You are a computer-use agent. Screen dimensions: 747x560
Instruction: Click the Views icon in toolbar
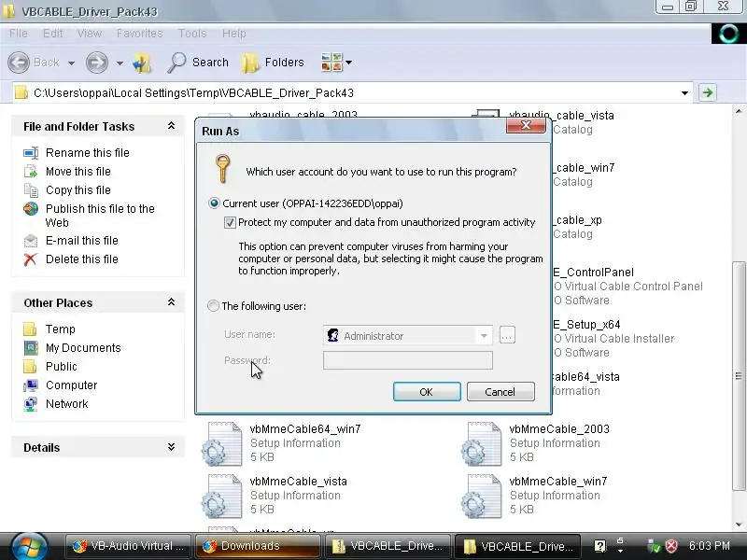point(331,63)
